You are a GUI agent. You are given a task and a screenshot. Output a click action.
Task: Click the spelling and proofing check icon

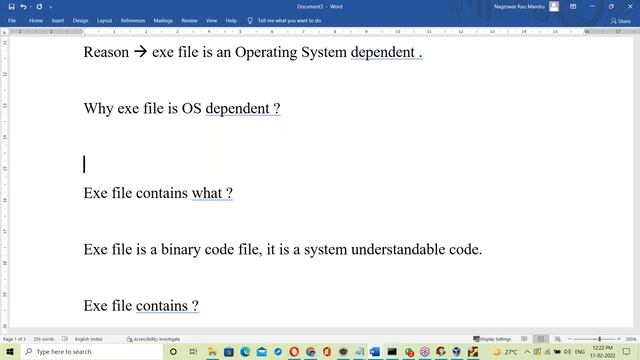[64, 339]
